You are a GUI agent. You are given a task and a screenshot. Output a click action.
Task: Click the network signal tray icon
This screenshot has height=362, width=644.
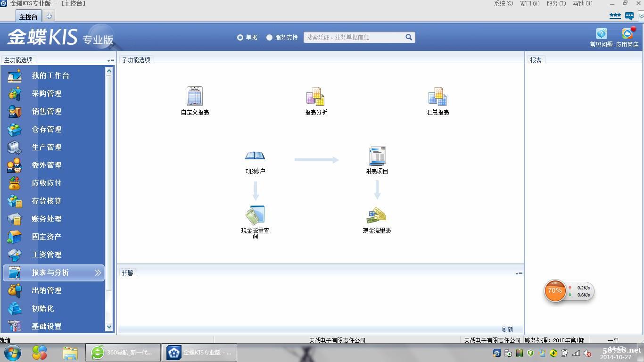click(576, 353)
